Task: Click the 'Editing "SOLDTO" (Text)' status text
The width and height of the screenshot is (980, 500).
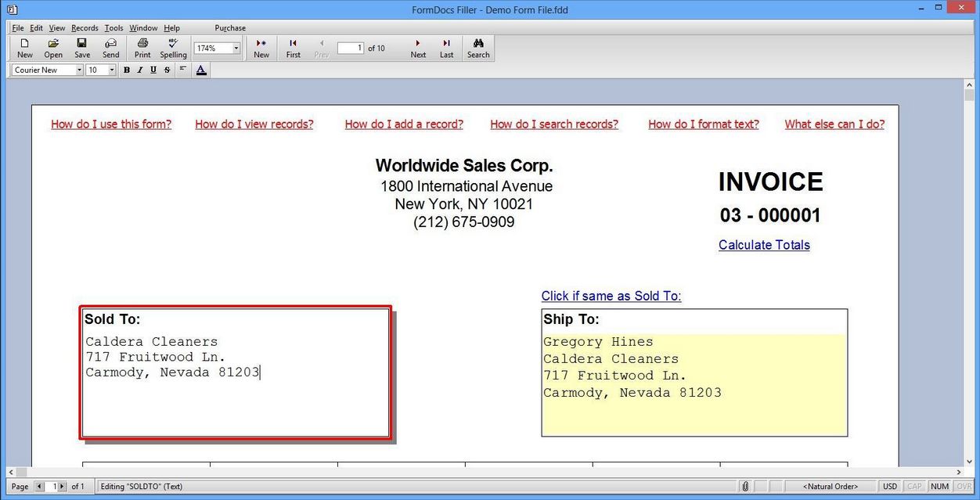Action: 142,487
